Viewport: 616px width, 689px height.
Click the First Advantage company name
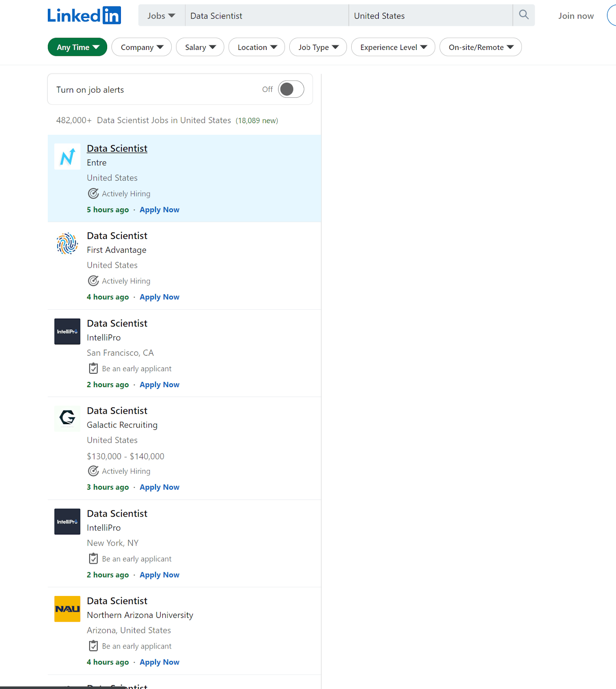pyautogui.click(x=117, y=250)
